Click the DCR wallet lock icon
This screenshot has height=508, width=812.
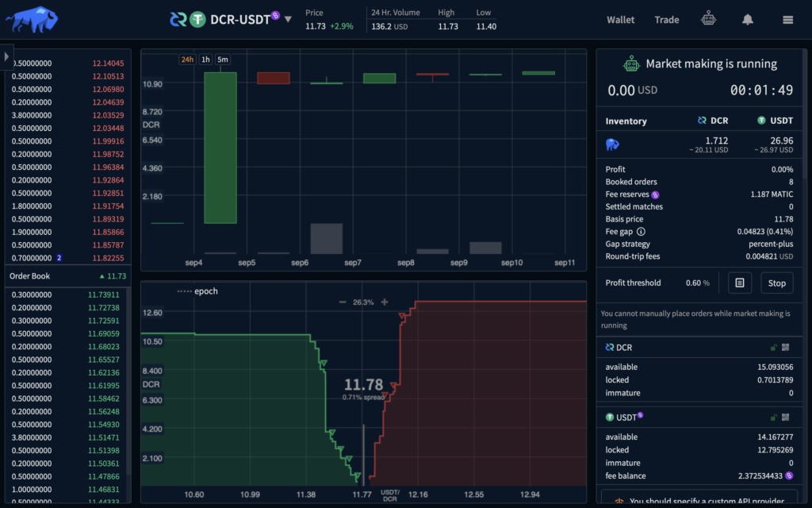click(774, 348)
